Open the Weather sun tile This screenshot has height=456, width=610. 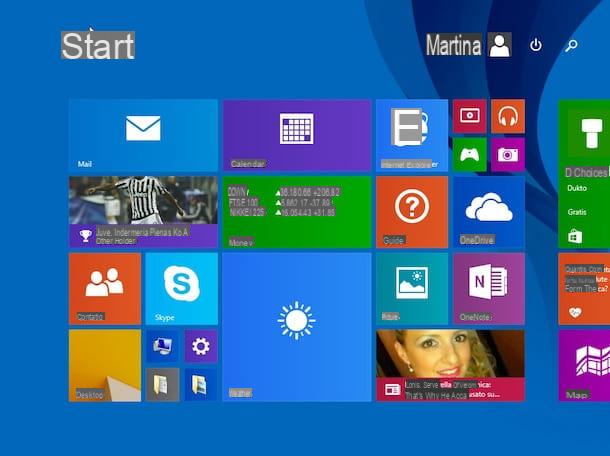click(x=296, y=327)
